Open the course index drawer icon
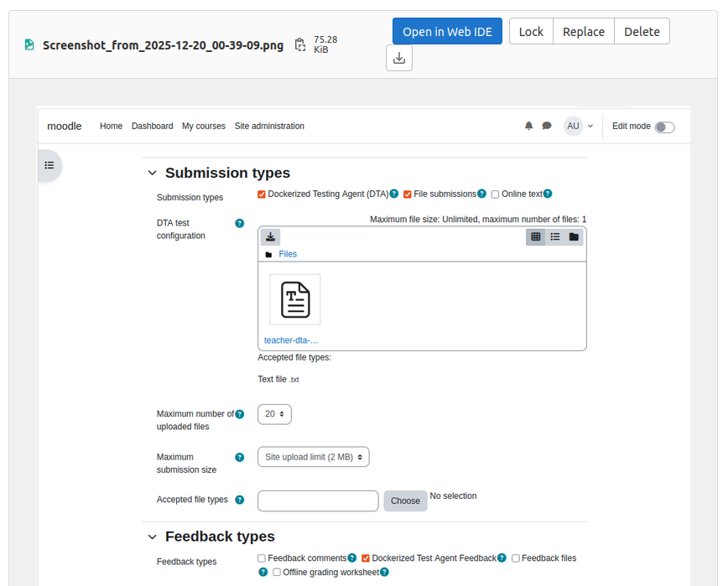 [49, 165]
